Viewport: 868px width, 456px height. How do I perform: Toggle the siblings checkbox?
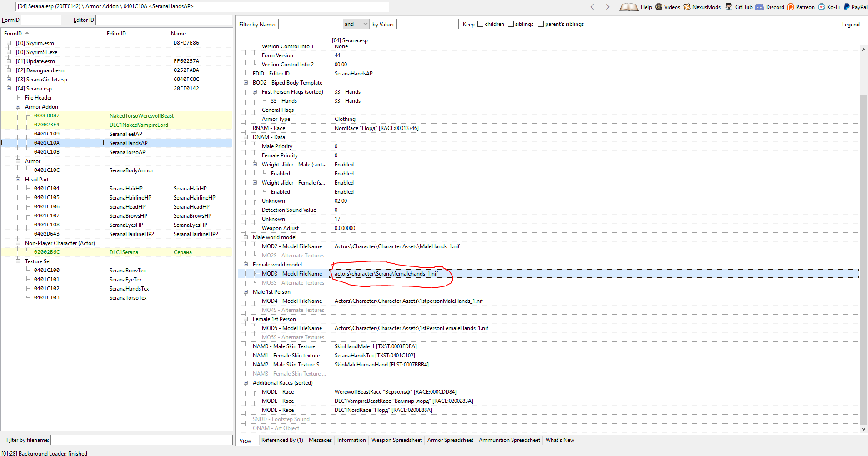pyautogui.click(x=511, y=24)
